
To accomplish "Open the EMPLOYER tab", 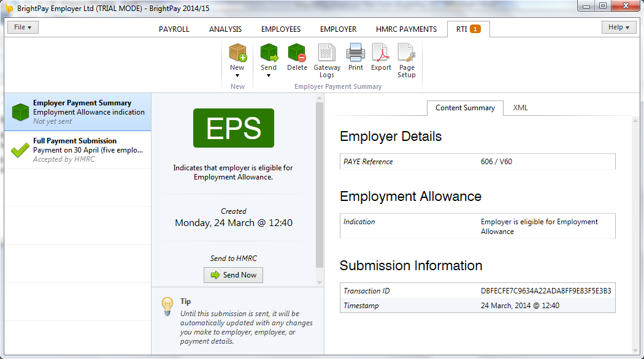I will (x=338, y=29).
